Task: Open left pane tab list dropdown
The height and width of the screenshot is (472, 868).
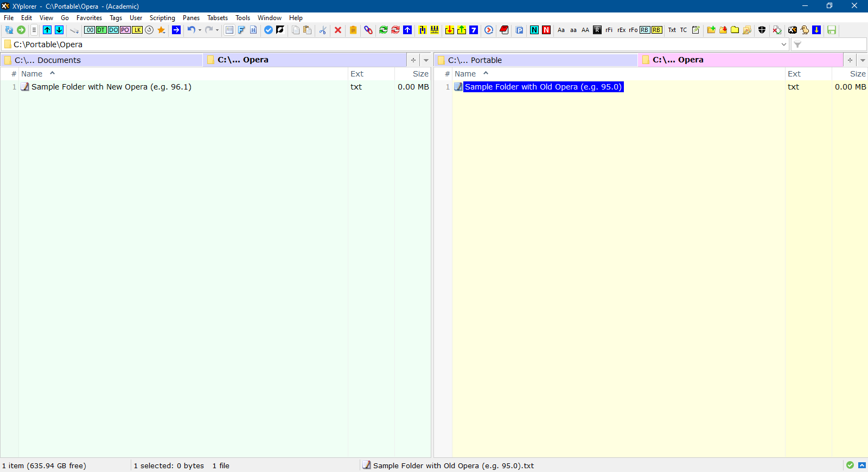Action: (x=426, y=60)
